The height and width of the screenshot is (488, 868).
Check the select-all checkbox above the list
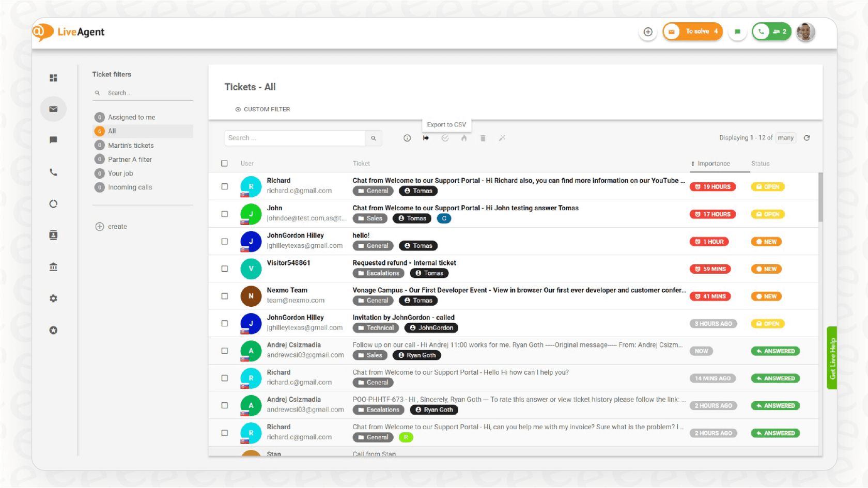point(224,163)
